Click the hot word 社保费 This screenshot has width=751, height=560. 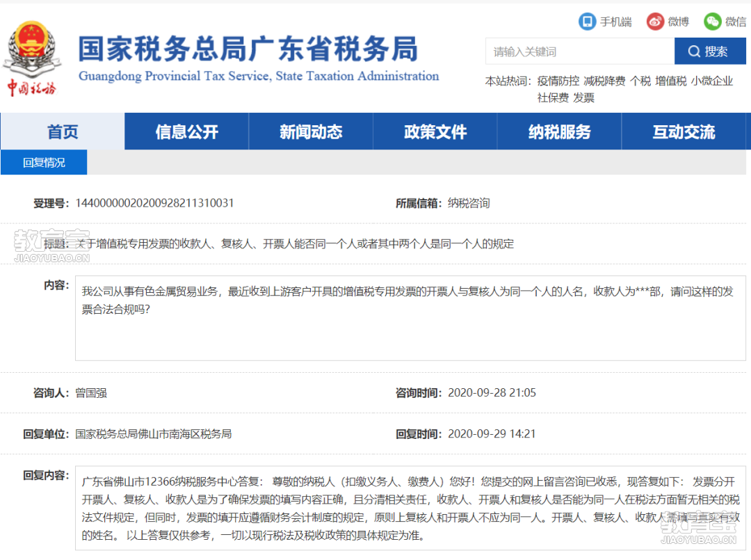(x=554, y=97)
